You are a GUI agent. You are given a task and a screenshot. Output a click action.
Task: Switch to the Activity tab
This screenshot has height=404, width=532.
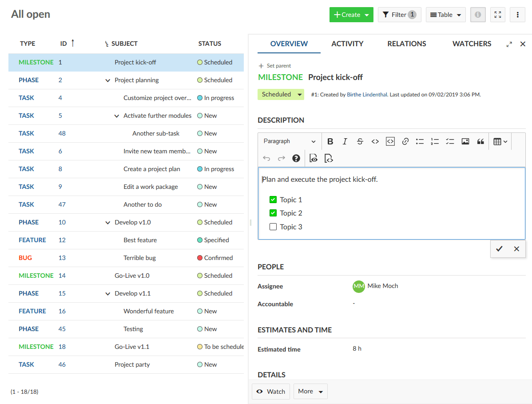pos(347,44)
